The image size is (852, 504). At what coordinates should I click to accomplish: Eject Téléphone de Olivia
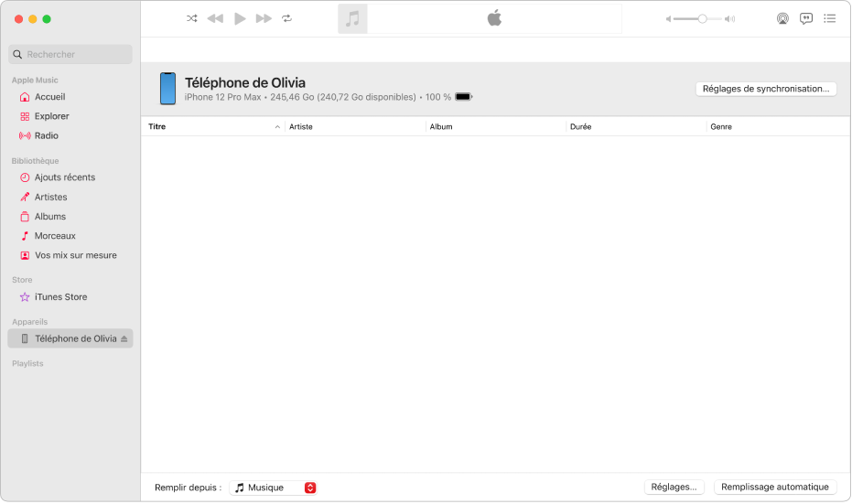(124, 338)
